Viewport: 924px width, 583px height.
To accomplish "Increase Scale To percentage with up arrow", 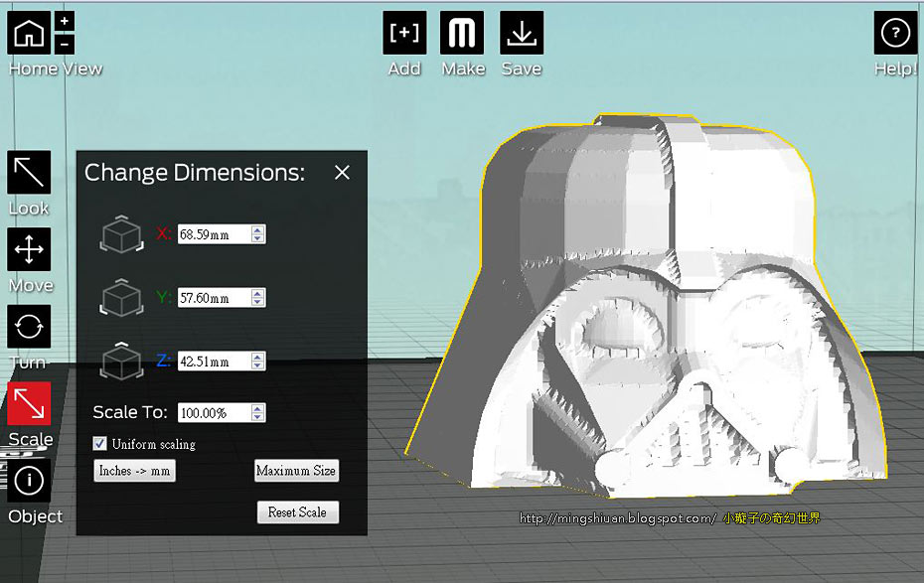I will tap(257, 408).
